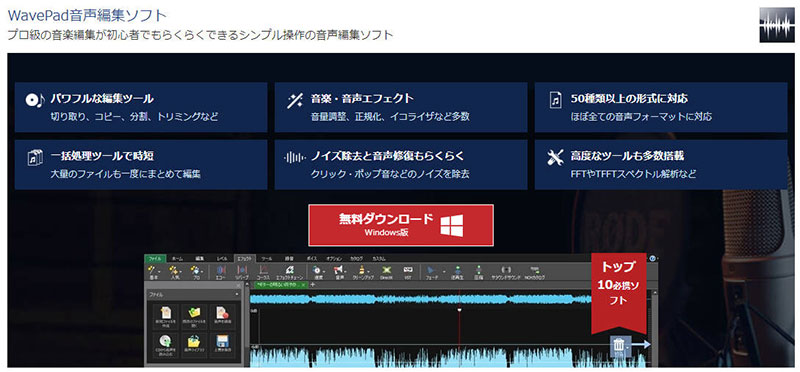The height and width of the screenshot is (372, 800).
Task: Switch to the オプション ribbon tab
Action: click(334, 259)
